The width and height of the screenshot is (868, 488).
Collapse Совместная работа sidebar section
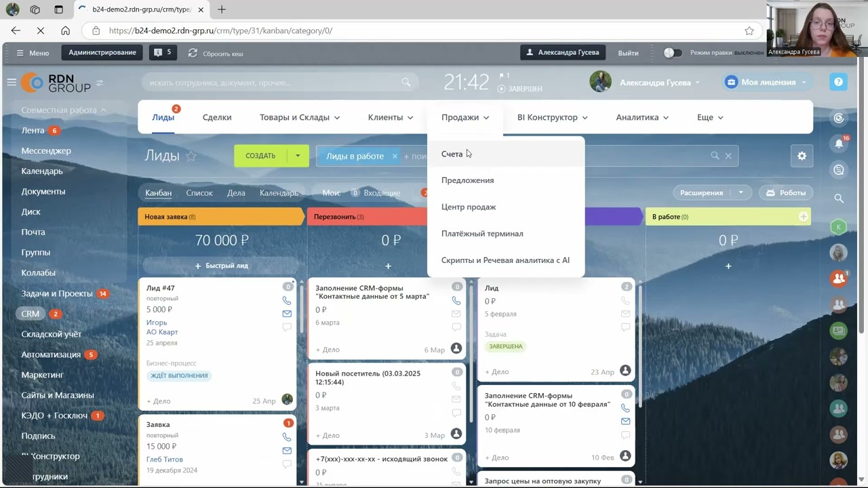pos(64,110)
